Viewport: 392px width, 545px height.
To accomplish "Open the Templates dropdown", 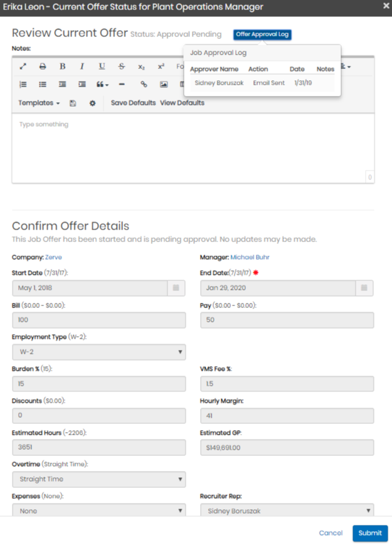I will point(39,103).
